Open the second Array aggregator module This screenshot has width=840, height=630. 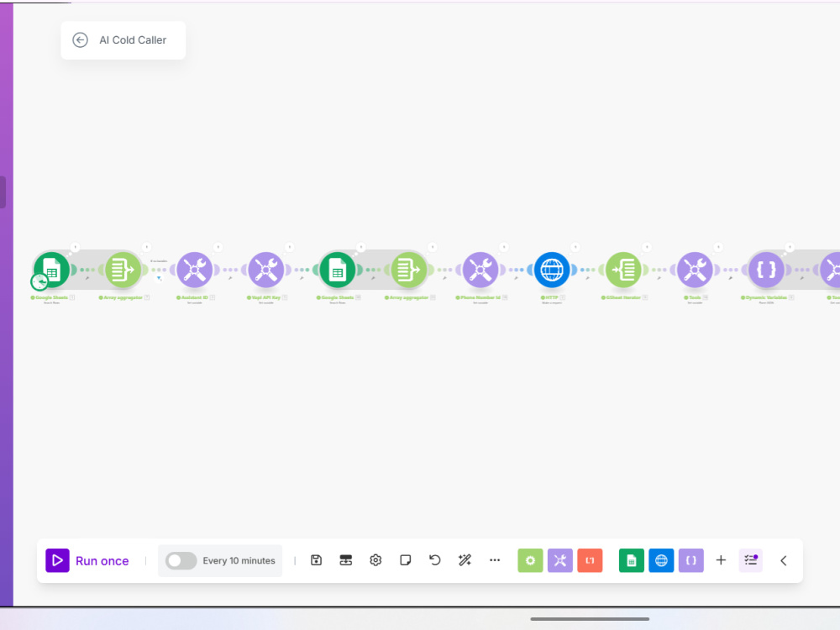(409, 270)
